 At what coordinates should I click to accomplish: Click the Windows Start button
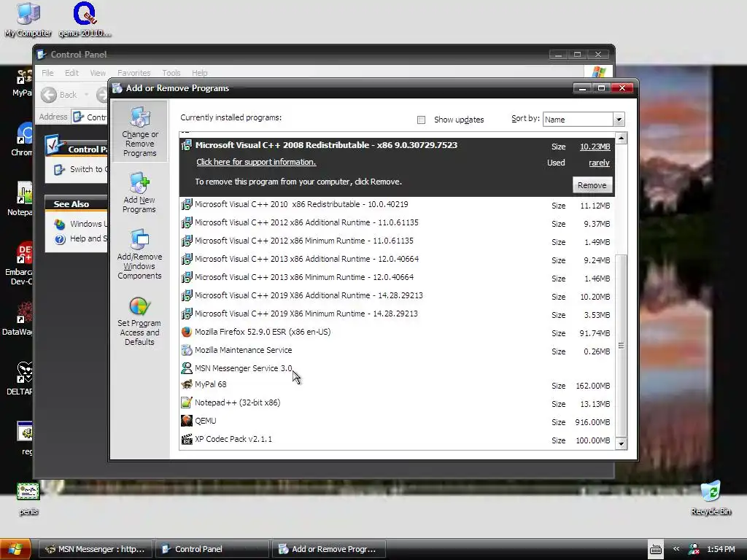(x=15, y=549)
